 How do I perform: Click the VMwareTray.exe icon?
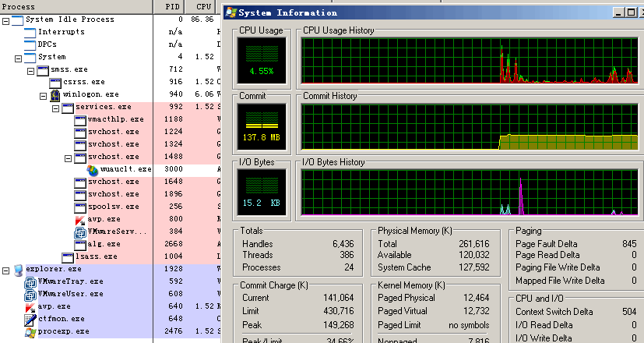[x=30, y=281]
